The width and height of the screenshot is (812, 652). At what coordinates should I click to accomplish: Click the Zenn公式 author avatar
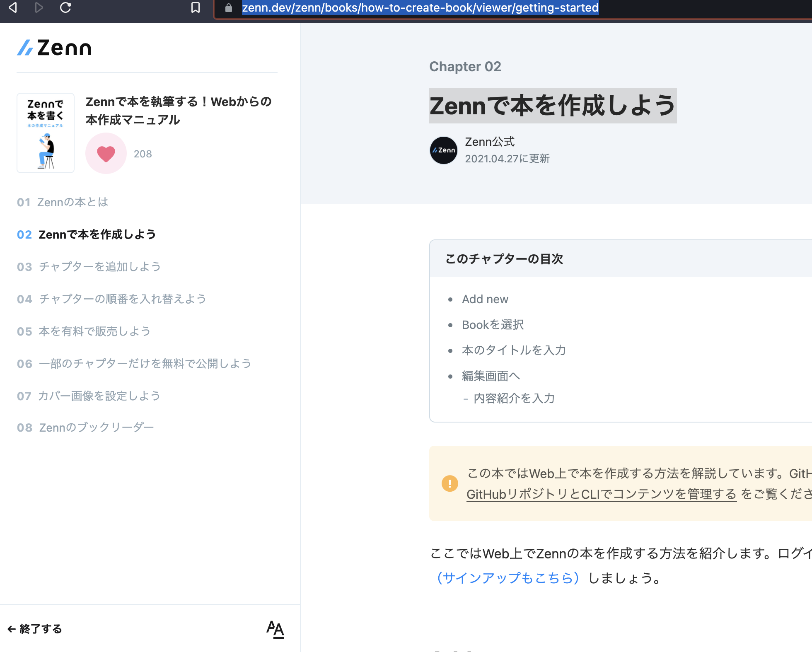tap(443, 150)
